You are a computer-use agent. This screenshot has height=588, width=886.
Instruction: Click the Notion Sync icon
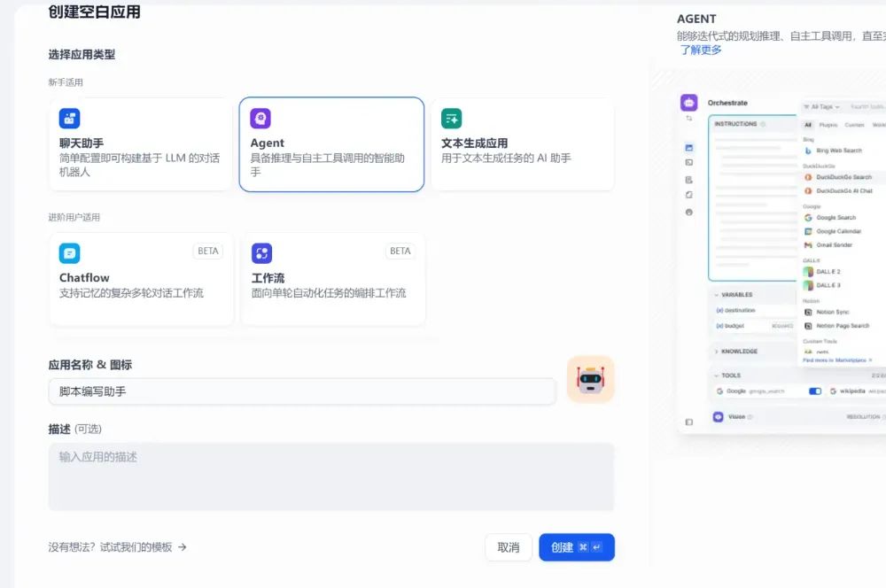click(808, 312)
